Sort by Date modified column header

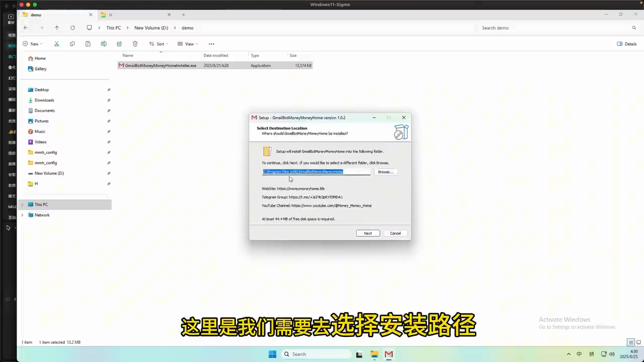tap(224, 55)
